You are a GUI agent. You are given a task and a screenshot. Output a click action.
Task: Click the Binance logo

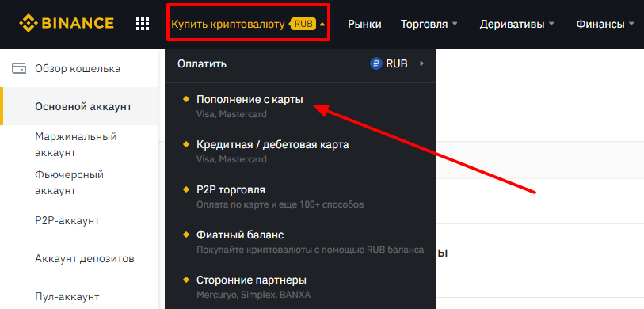pyautogui.click(x=67, y=24)
